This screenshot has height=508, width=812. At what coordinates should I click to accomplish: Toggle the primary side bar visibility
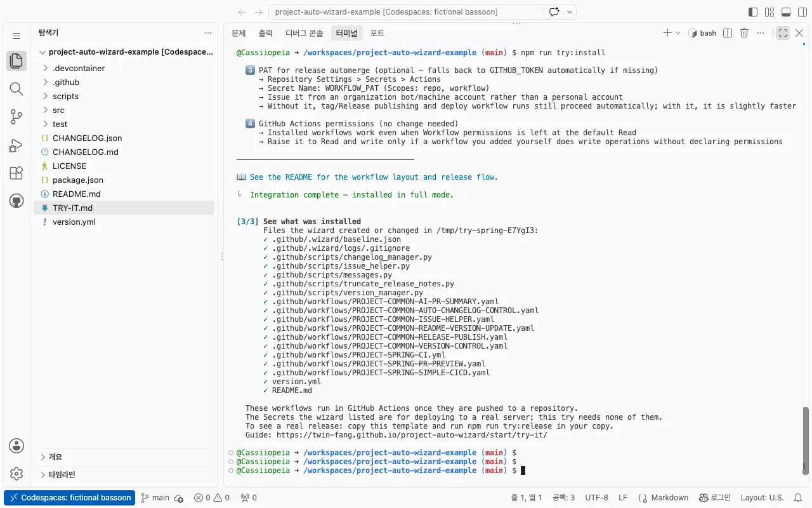click(x=753, y=12)
